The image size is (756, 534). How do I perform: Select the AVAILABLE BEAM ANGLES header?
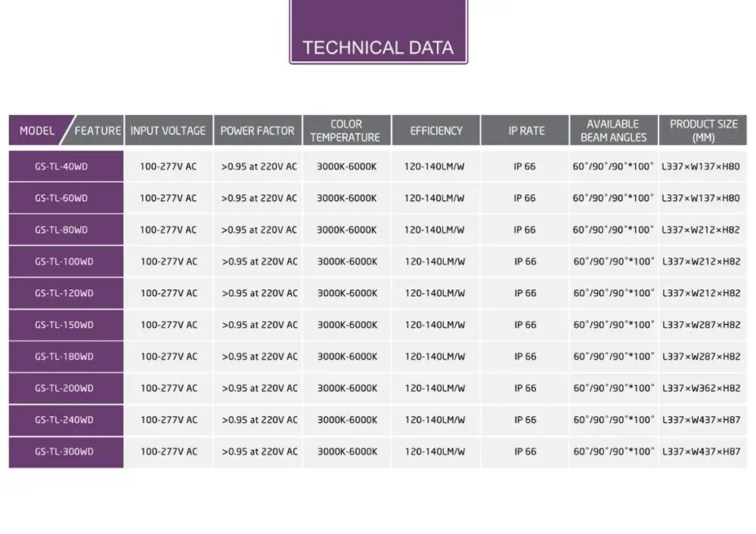pyautogui.click(x=613, y=131)
